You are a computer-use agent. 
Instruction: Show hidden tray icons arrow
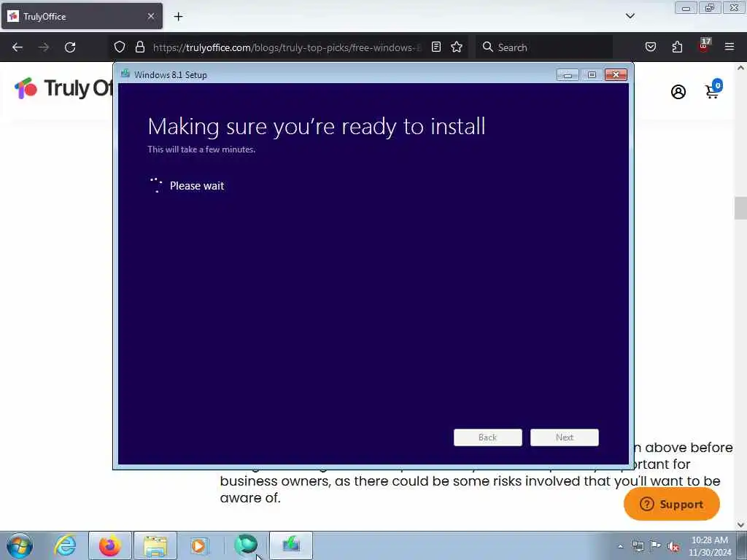[620, 546]
